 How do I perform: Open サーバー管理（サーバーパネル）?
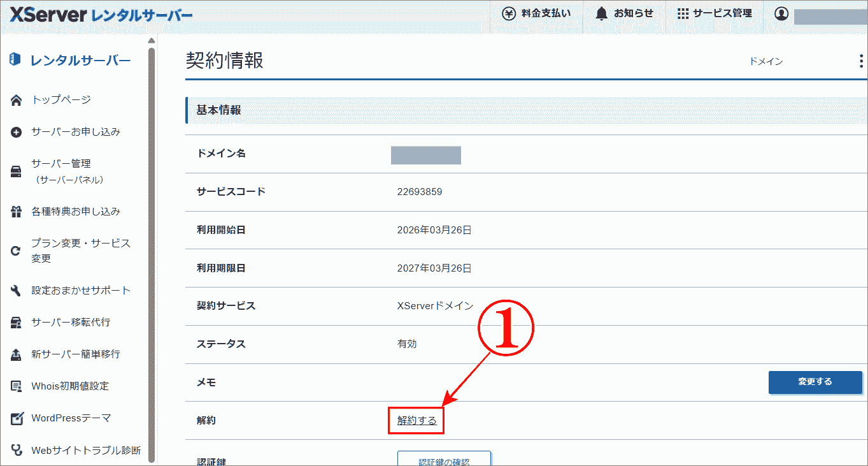68,171
